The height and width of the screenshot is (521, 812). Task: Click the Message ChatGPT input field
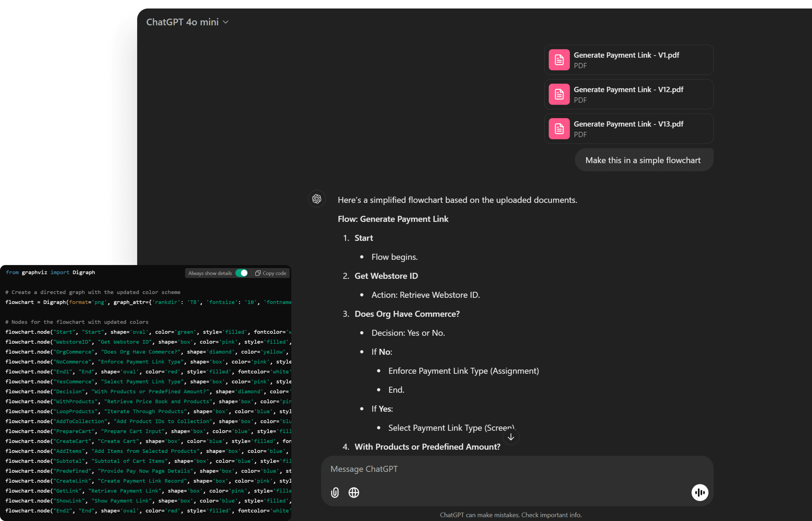click(x=508, y=469)
